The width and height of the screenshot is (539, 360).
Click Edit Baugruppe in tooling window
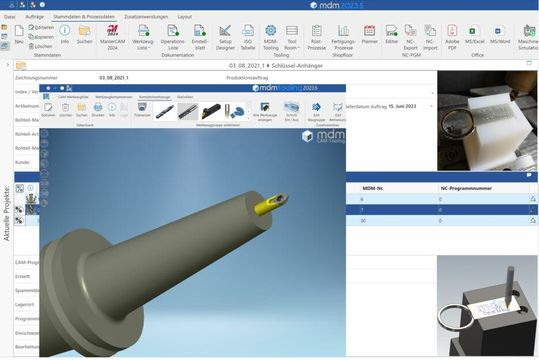pyautogui.click(x=316, y=112)
